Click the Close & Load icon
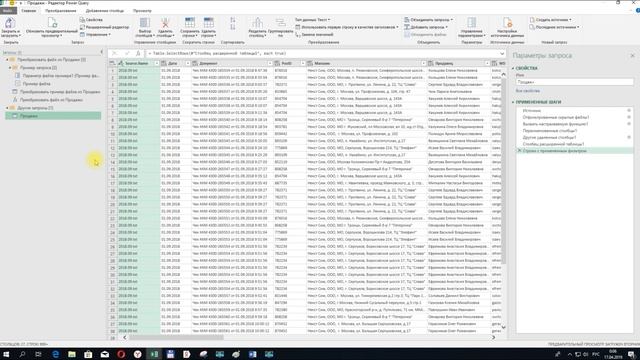Screen dimensions: 640x360 point(10,23)
